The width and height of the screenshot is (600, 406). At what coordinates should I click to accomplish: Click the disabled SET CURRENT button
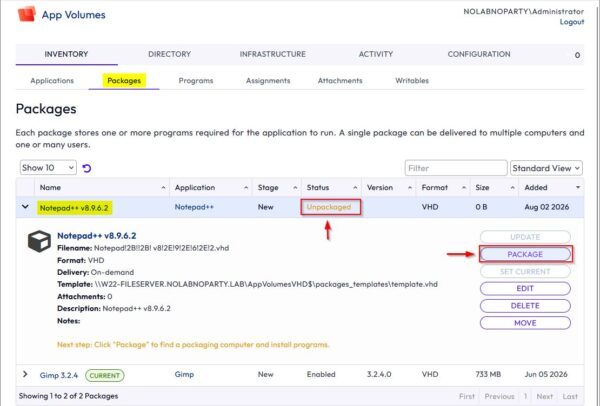tap(525, 272)
